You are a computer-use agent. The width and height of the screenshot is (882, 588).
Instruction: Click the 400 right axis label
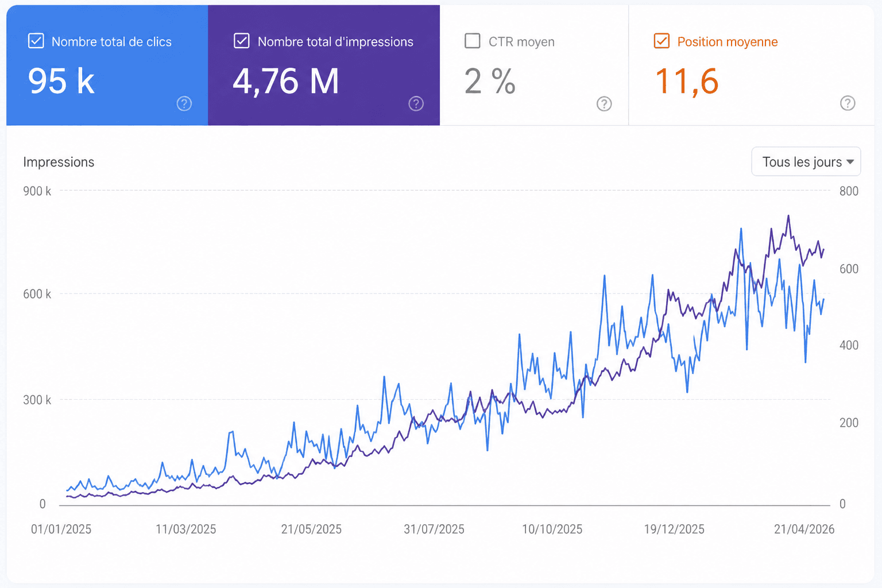pyautogui.click(x=849, y=345)
